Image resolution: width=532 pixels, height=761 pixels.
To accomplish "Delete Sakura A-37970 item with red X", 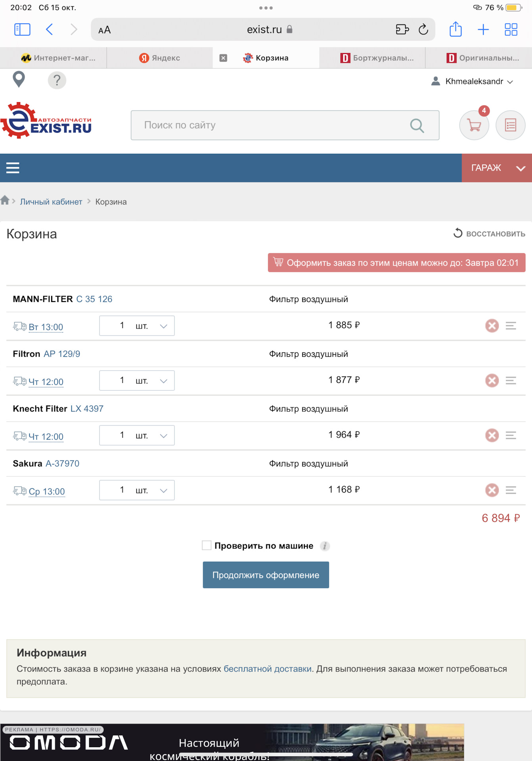I will coord(492,490).
